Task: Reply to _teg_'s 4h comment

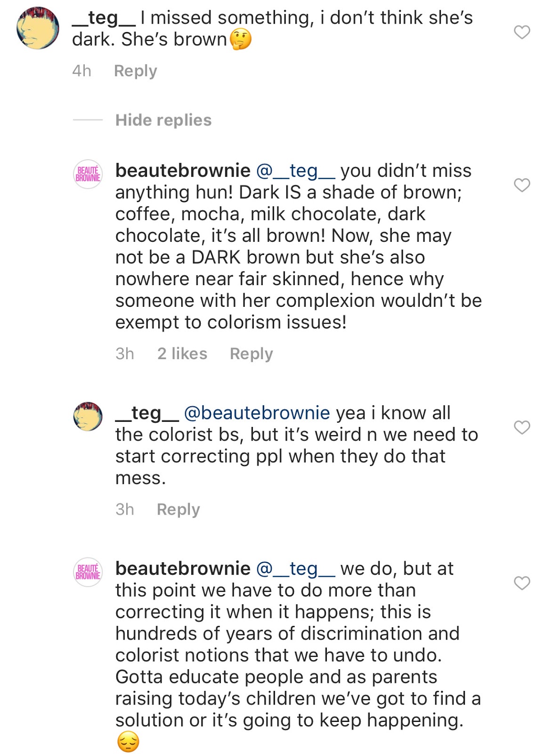Action: click(x=135, y=71)
